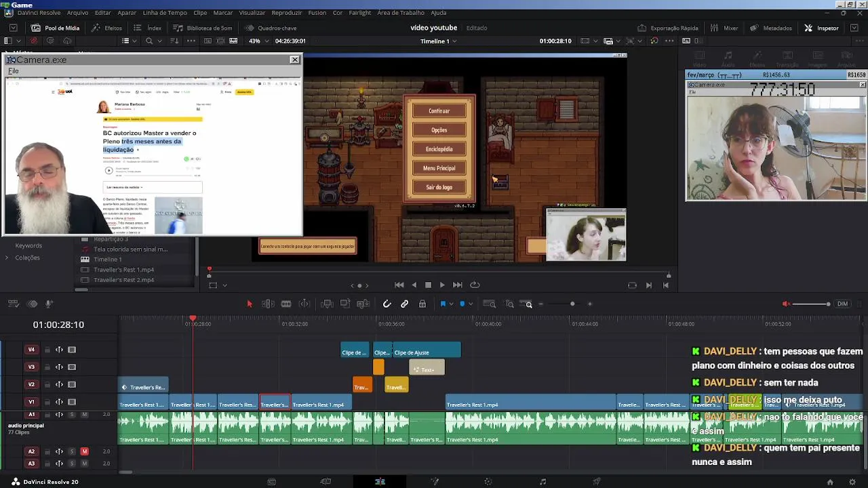Open the Fairlight music note page
Screen dimensions: 868x488
(542, 482)
